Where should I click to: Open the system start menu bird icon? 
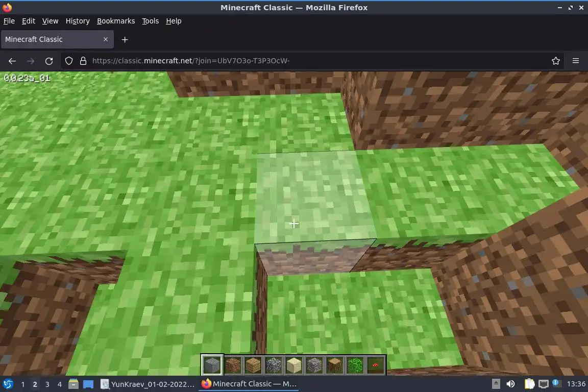pyautogui.click(x=8, y=384)
